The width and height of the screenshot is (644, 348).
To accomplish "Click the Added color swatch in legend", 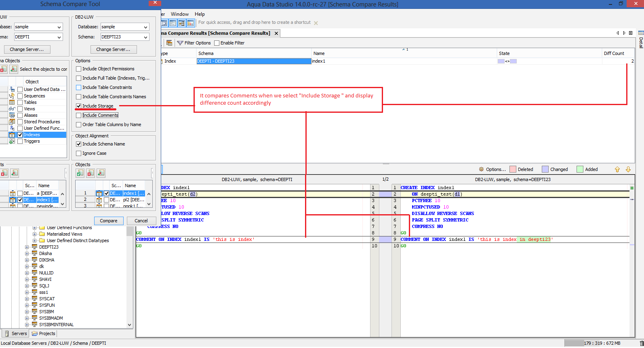I will pos(580,169).
